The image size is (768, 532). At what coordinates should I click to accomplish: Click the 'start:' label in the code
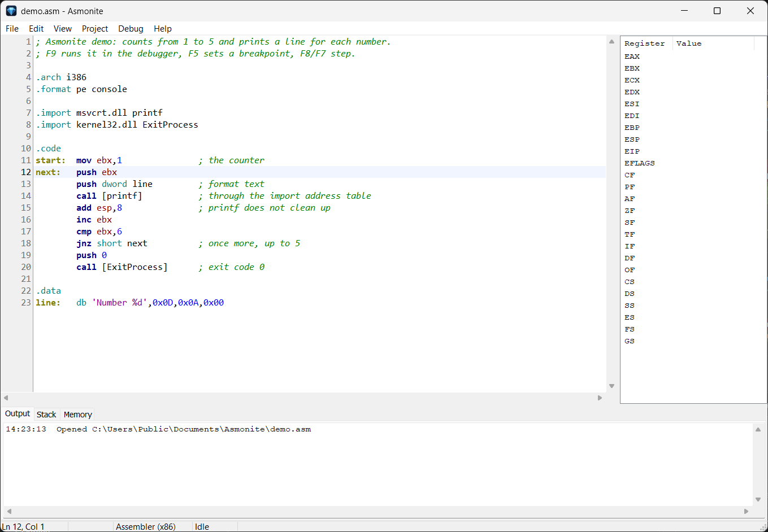point(51,160)
